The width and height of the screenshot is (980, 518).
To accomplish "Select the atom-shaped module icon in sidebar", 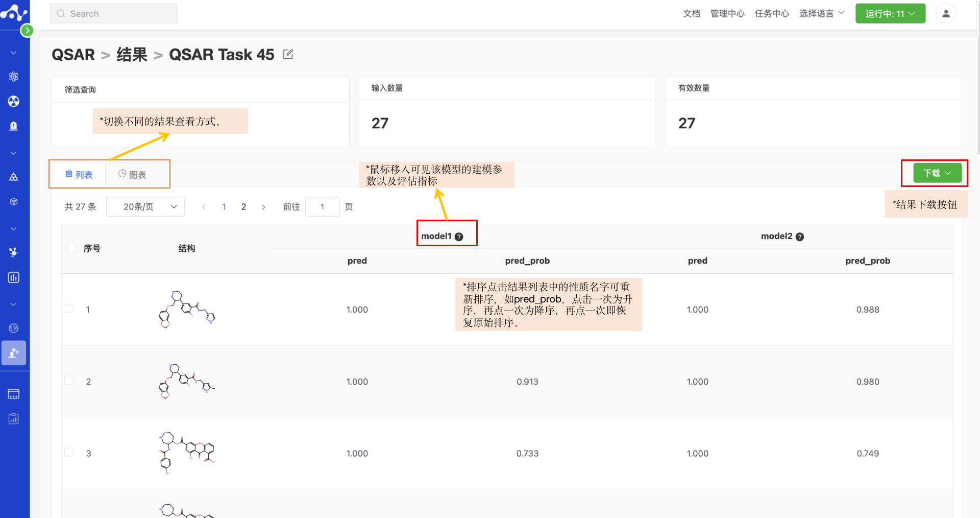I will coord(14,77).
